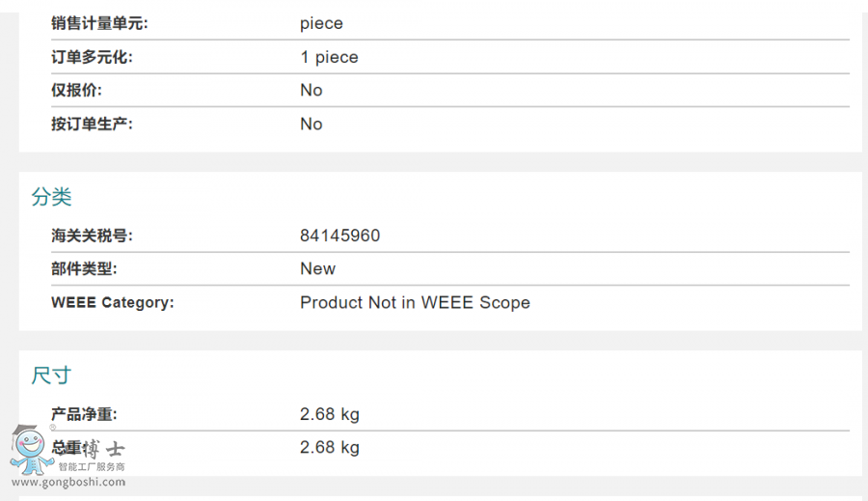The height and width of the screenshot is (501, 868).
Task: Click the 按订单生产 'No' value
Action: 311,124
